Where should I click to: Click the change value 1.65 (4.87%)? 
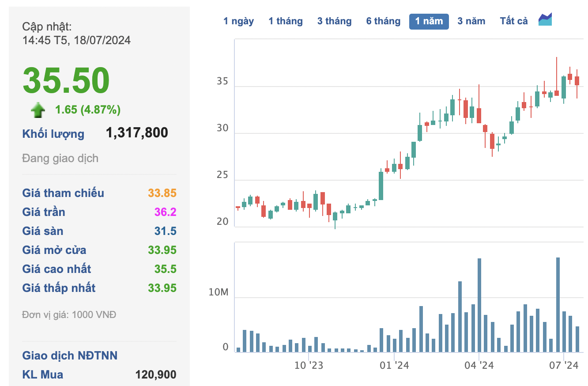(x=88, y=110)
